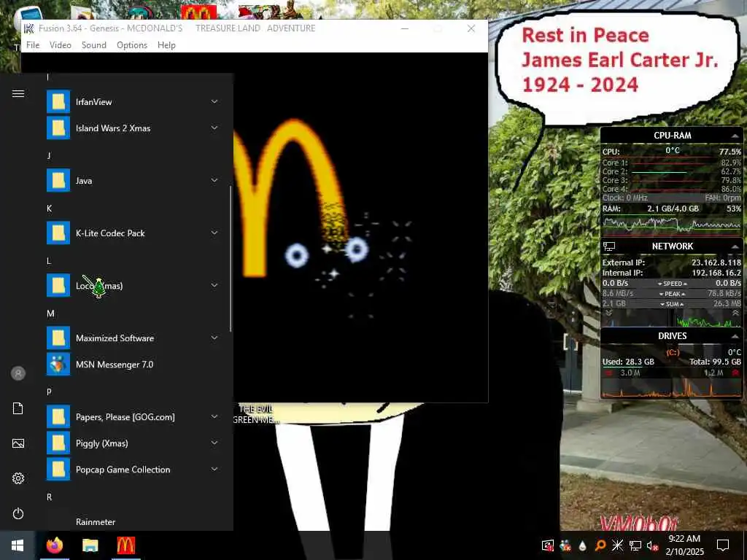Click the IrfanView folder icon

coord(58,102)
